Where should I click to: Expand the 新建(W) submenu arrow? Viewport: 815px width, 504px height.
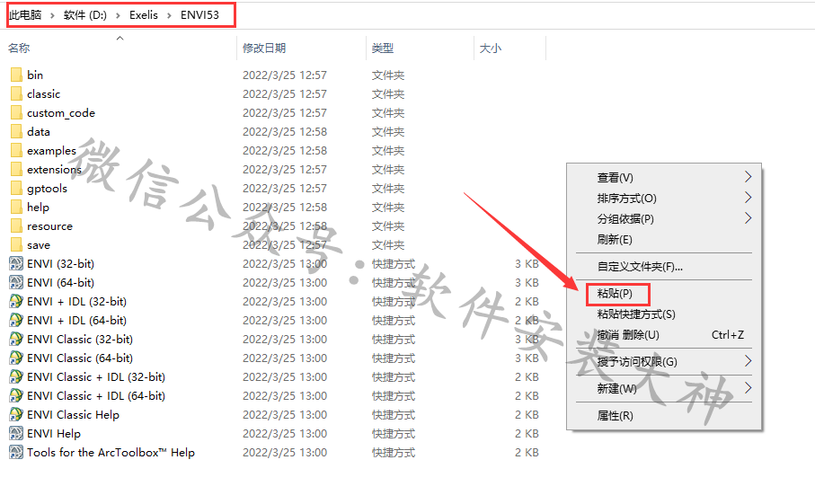coord(748,388)
